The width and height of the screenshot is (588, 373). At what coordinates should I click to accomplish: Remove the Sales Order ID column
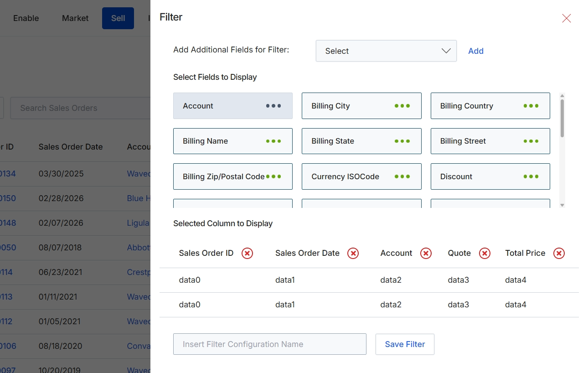click(x=247, y=253)
